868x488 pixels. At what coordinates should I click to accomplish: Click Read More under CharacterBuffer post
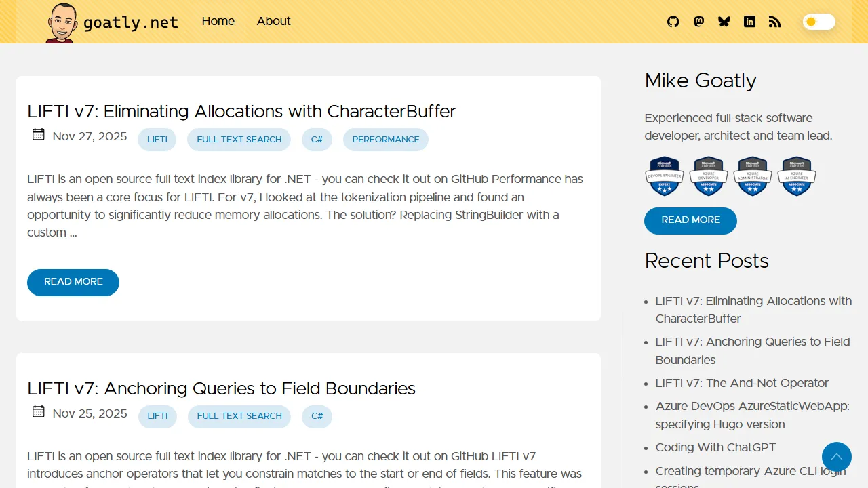(73, 282)
